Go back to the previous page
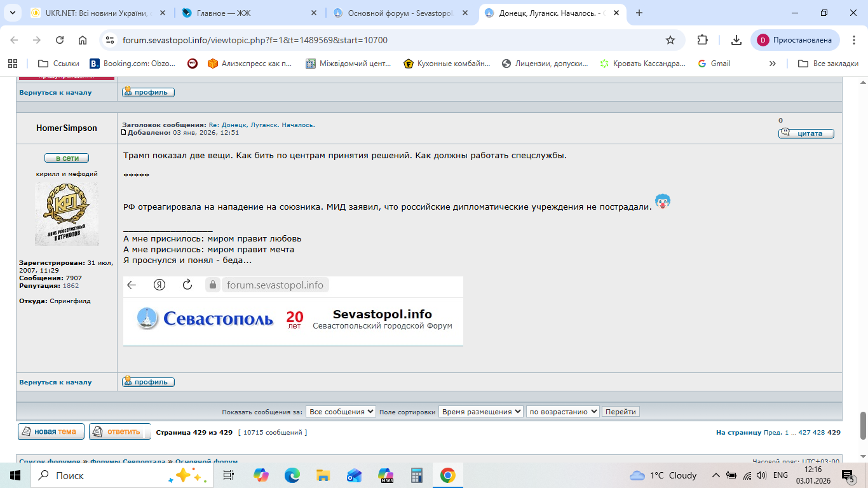 click(14, 40)
